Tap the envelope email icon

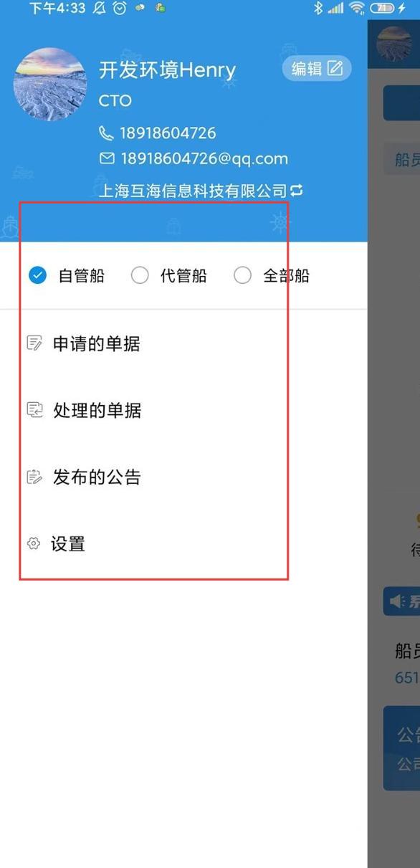(x=107, y=158)
